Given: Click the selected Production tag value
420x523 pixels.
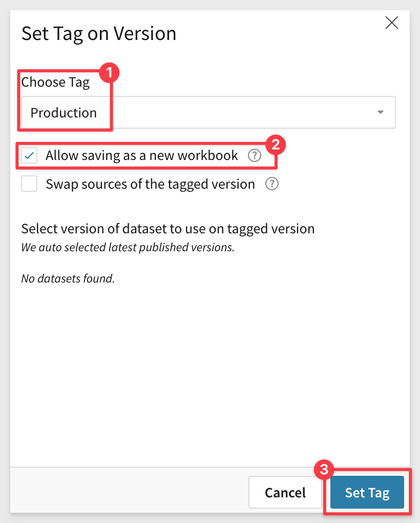Looking at the screenshot, I should [x=64, y=113].
